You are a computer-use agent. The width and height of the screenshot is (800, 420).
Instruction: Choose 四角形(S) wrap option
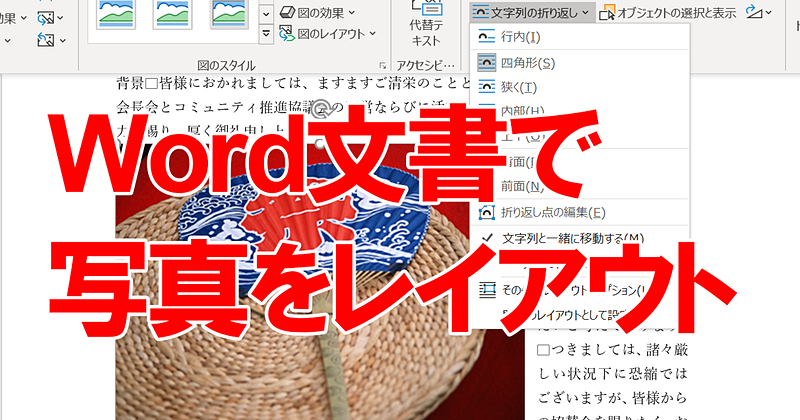580,63
